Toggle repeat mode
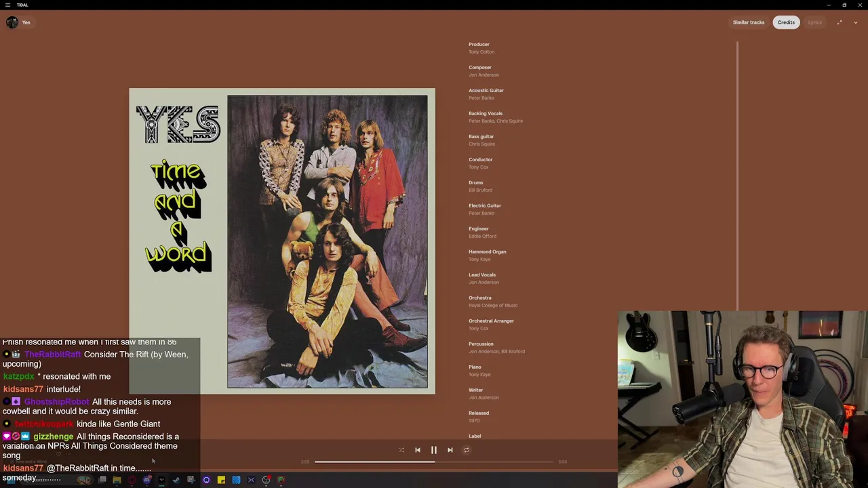 click(x=467, y=450)
